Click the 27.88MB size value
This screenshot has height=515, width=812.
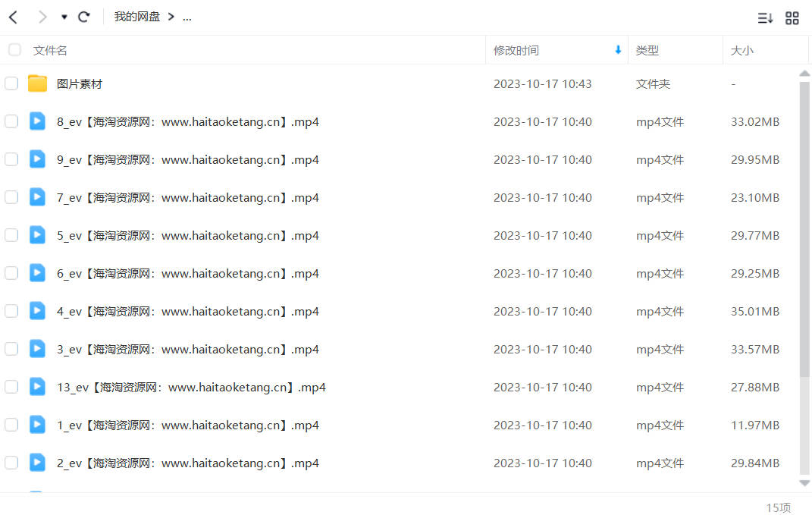coord(755,387)
